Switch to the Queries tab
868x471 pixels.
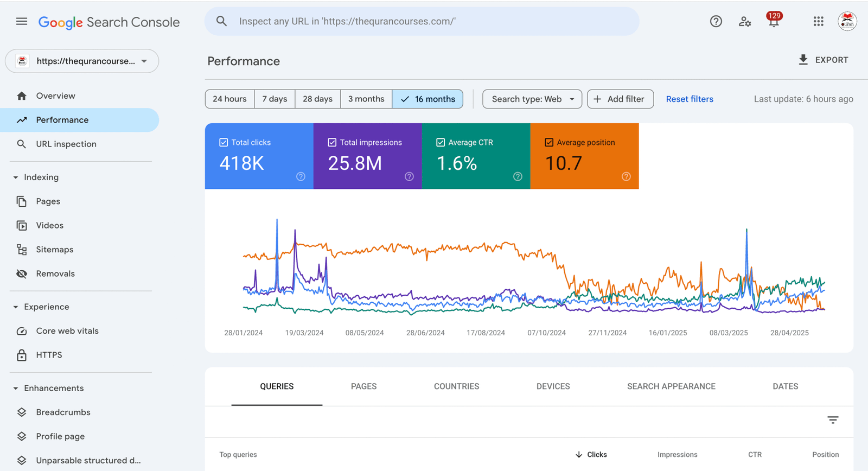(277, 386)
